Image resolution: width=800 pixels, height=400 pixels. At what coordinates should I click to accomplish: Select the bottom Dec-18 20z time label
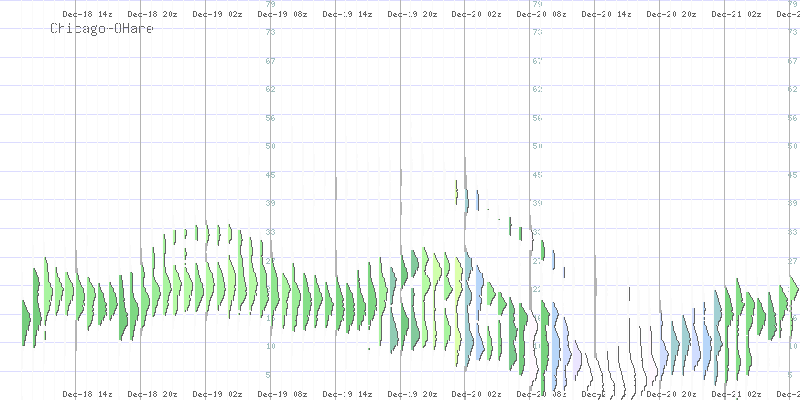coord(150,394)
